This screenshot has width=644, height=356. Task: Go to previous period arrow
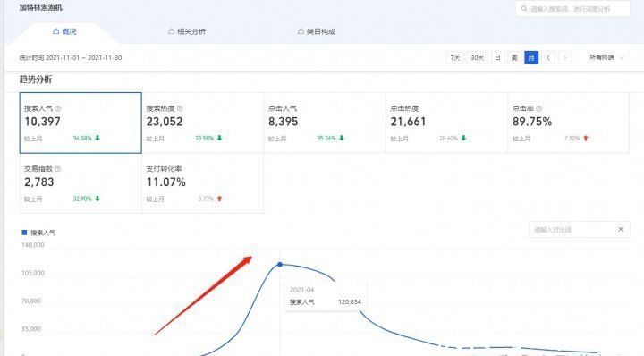pyautogui.click(x=548, y=57)
